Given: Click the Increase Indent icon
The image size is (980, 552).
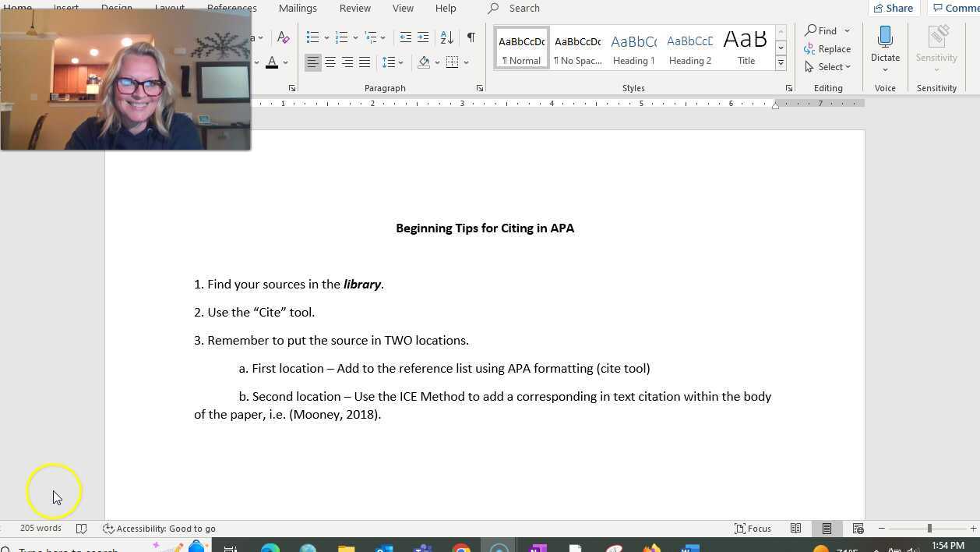Looking at the screenshot, I should click(x=423, y=37).
